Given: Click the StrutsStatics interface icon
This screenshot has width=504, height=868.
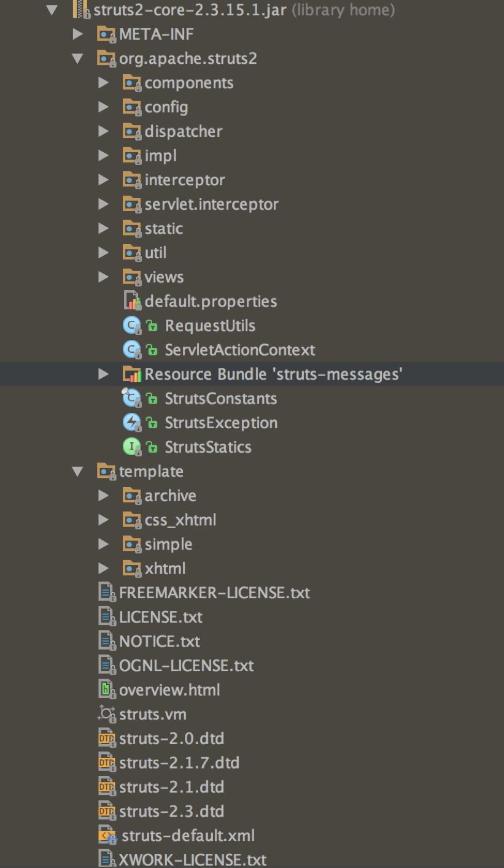Looking at the screenshot, I should coord(133,447).
